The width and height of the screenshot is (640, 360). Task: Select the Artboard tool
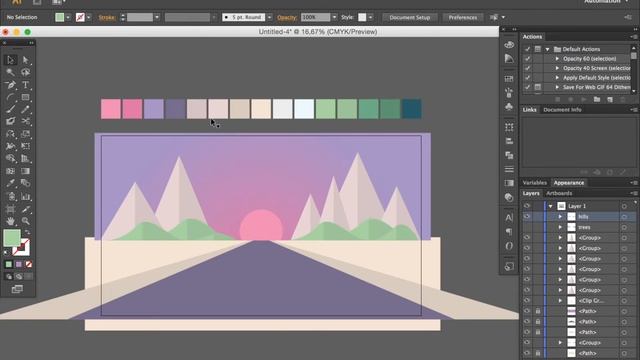tap(11, 209)
